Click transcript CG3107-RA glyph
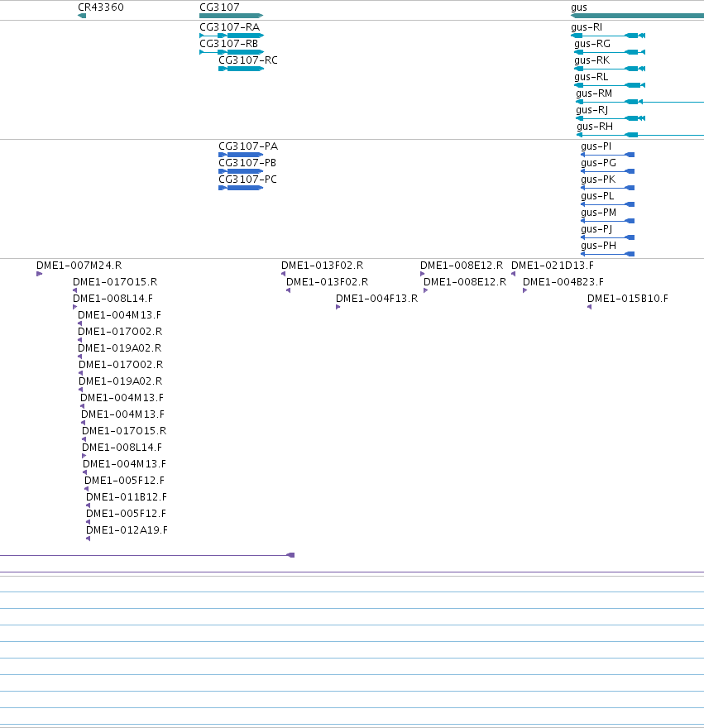 tap(232, 36)
